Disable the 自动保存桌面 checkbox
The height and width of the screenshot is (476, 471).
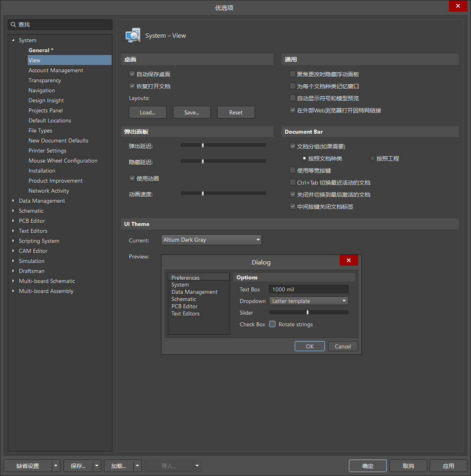132,74
